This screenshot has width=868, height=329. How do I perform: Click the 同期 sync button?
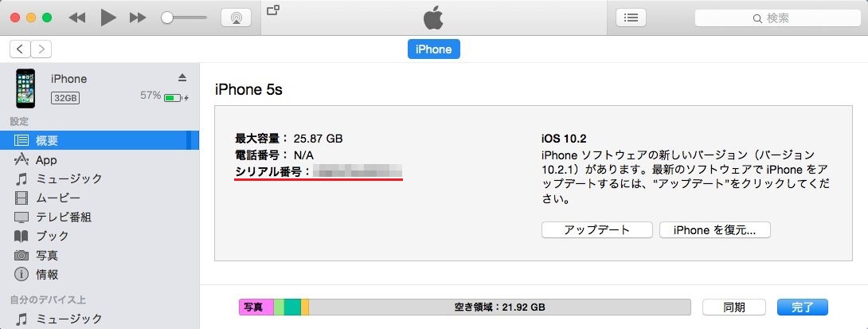click(734, 307)
